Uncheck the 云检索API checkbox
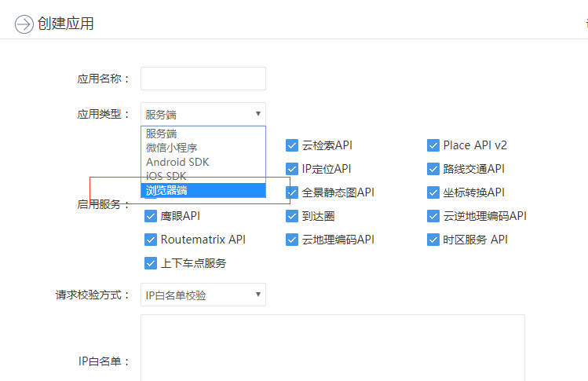Screen dimensions: 588x381 point(292,145)
